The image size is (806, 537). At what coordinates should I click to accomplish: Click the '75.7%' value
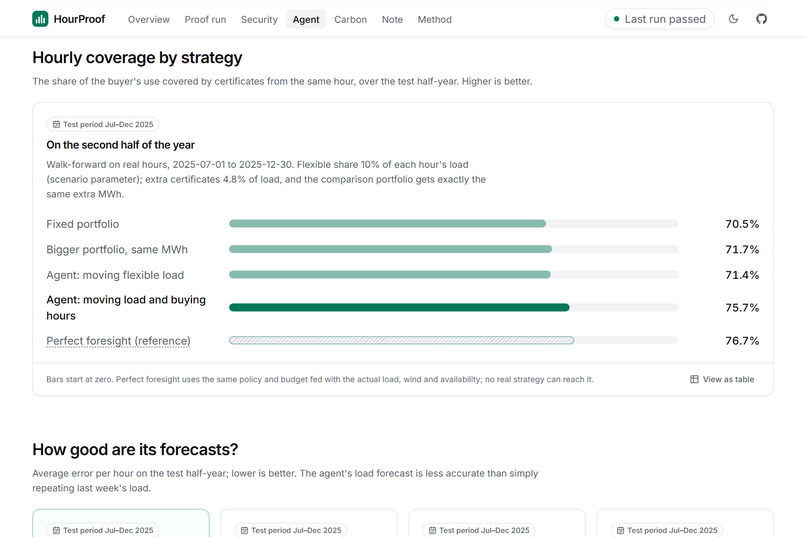pos(742,308)
